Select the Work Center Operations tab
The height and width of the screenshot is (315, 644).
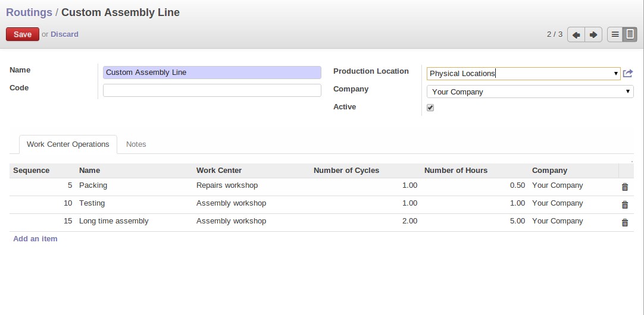(x=68, y=144)
